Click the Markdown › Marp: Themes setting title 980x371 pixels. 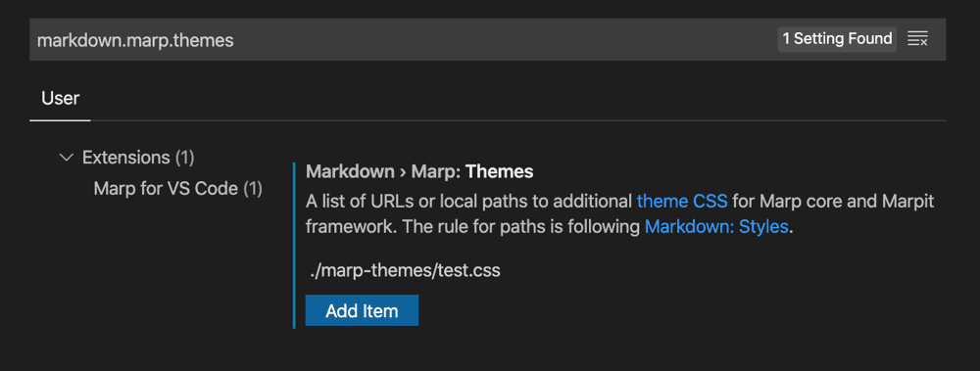(419, 171)
